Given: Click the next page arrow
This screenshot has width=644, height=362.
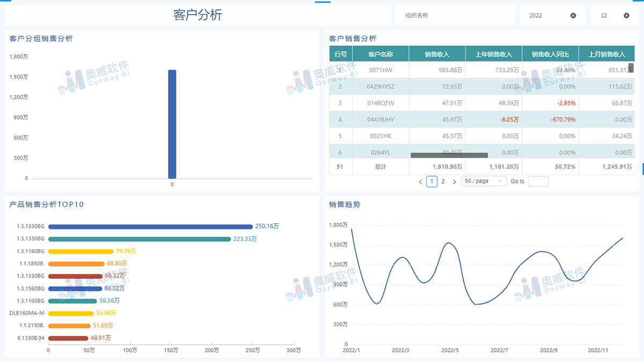Looking at the screenshot, I should coord(454,181).
